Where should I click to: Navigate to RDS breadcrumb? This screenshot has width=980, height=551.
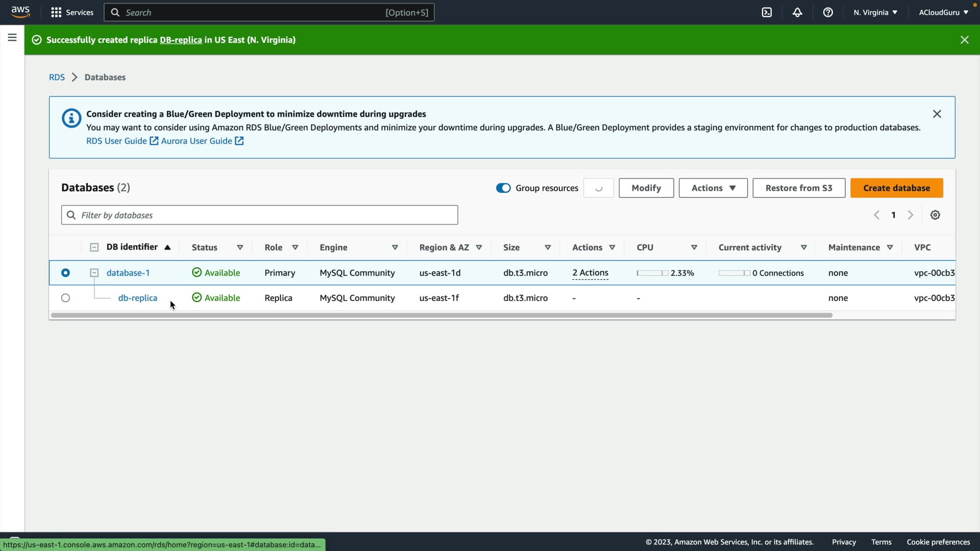pyautogui.click(x=57, y=77)
